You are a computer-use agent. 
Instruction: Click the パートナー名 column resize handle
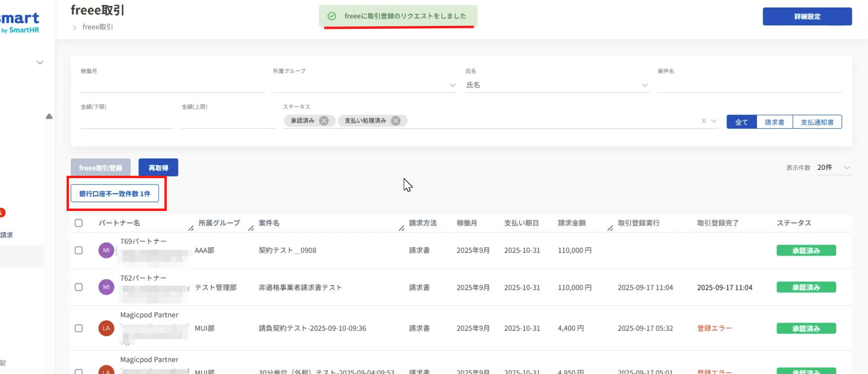pos(191,228)
